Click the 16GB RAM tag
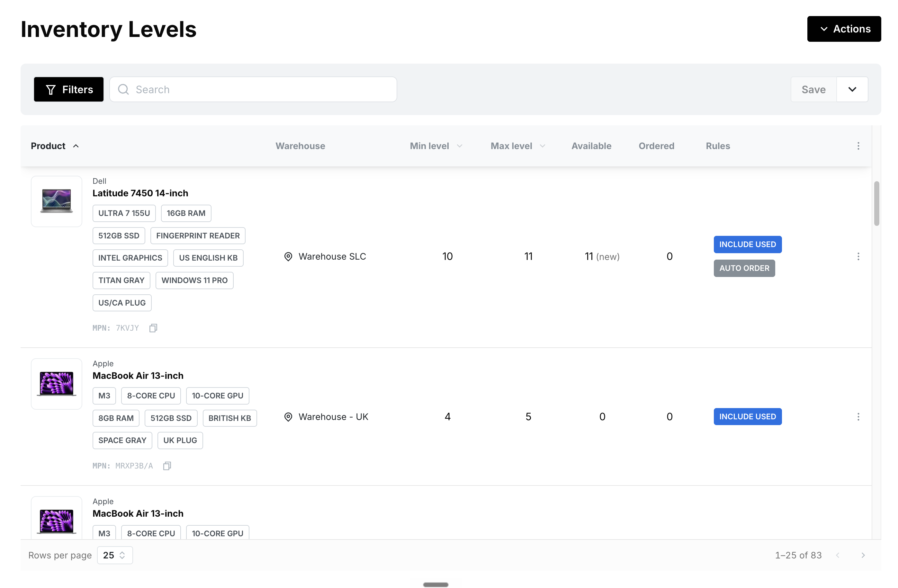Viewport: 898px width, 588px height. click(x=186, y=213)
